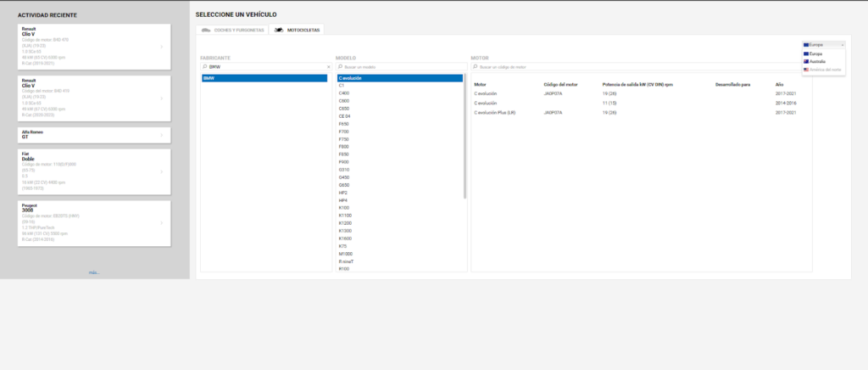Switch to the Coches y Furgonetas tab
This screenshot has width=868, height=370.
point(232,30)
